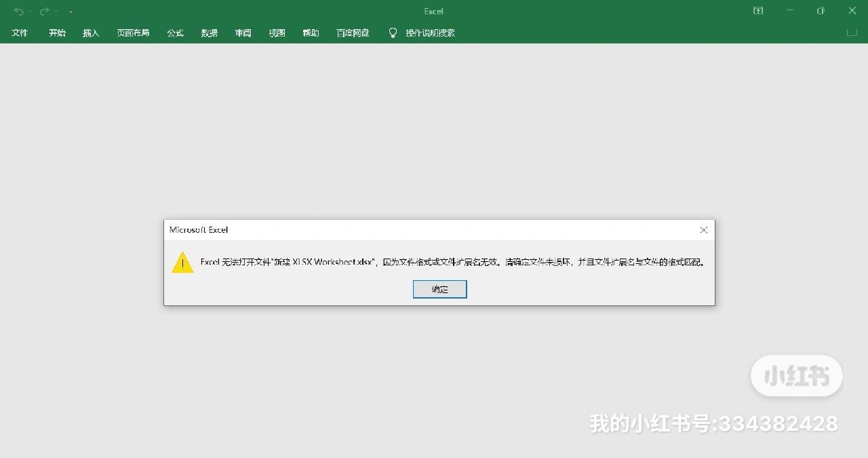This screenshot has height=458, width=868.
Task: Click the 确定 button in the dialog
Action: pos(439,289)
